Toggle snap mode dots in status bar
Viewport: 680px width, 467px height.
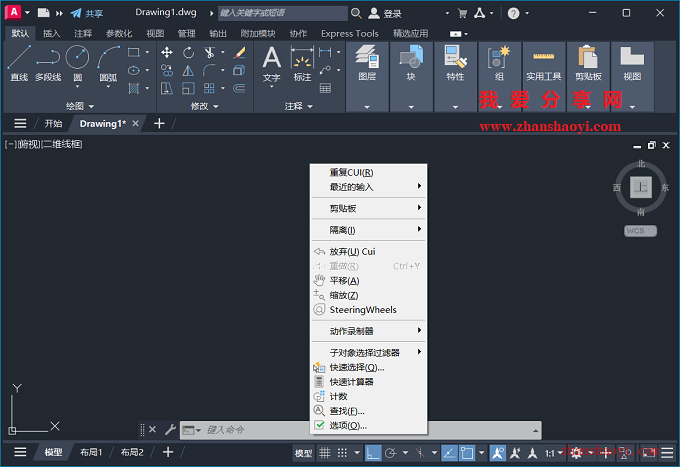point(342,453)
